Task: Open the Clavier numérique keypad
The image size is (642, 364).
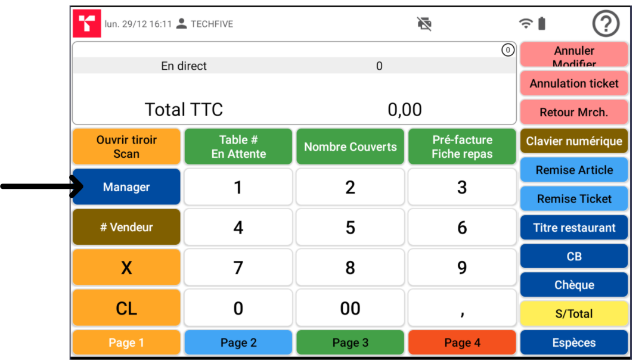Action: tap(574, 141)
